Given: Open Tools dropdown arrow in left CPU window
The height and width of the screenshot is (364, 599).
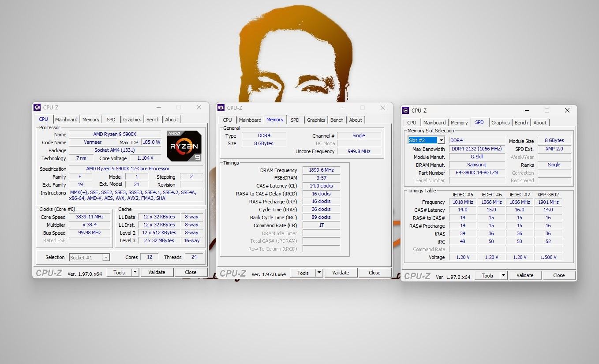Looking at the screenshot, I should point(135,272).
